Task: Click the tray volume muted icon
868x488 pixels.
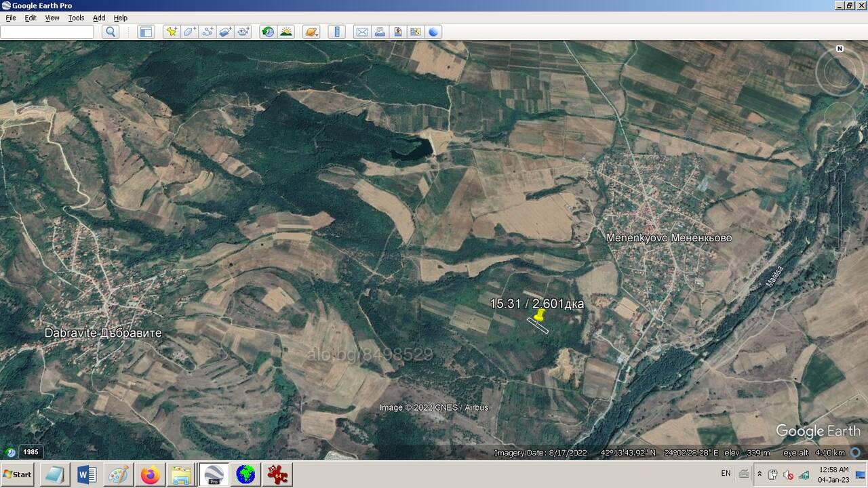Action: pyautogui.click(x=789, y=474)
